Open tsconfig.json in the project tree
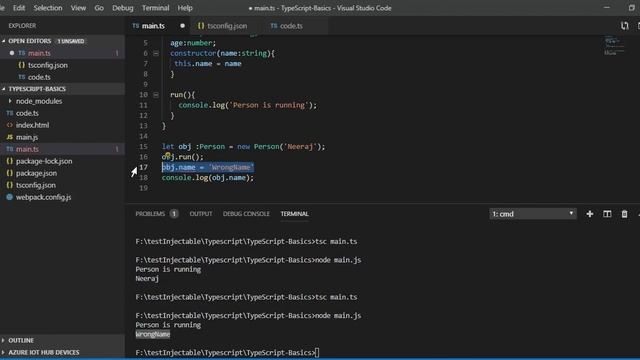 click(x=36, y=185)
